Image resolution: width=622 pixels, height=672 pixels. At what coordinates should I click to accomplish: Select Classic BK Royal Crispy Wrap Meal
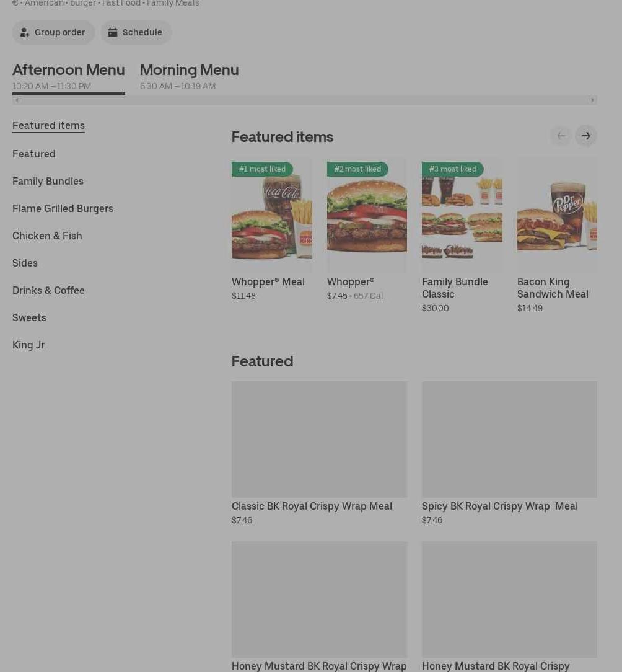coord(319,440)
